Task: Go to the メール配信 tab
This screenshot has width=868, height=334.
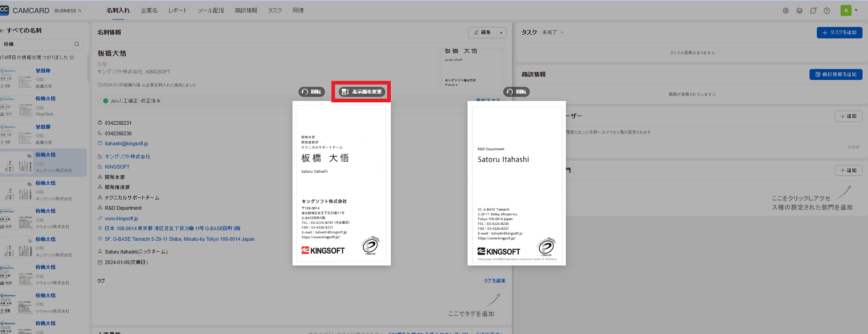Action: tap(211, 11)
